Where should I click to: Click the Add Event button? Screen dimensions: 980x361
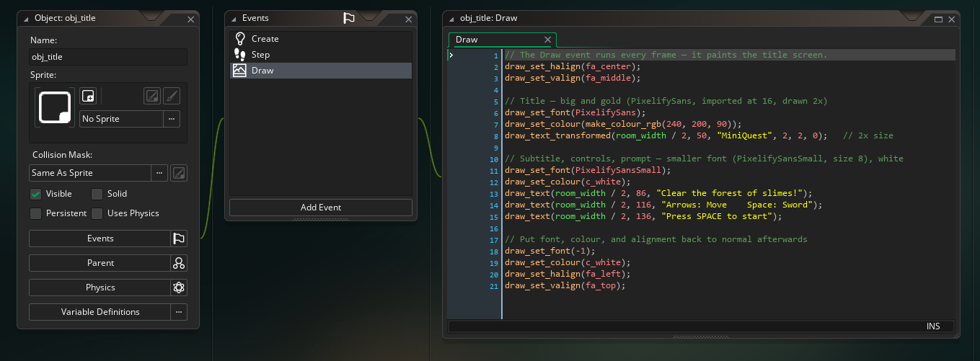click(x=321, y=208)
